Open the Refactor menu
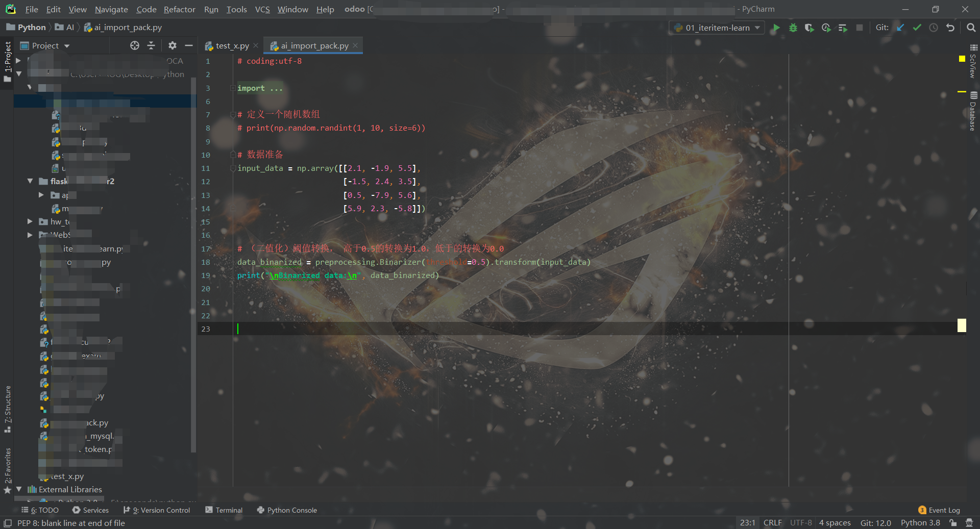980x529 pixels. pos(179,9)
